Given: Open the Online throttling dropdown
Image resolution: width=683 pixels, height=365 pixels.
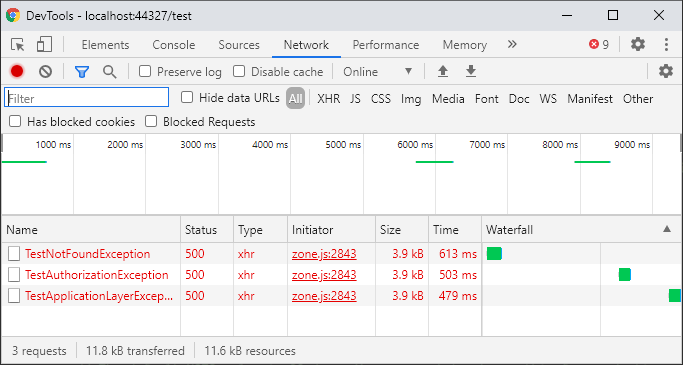Looking at the screenshot, I should coord(377,71).
